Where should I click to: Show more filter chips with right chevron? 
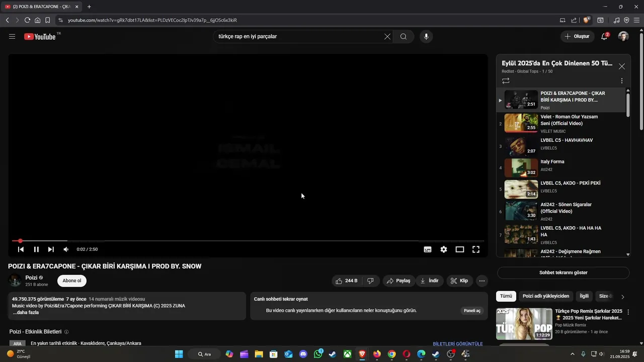click(623, 297)
